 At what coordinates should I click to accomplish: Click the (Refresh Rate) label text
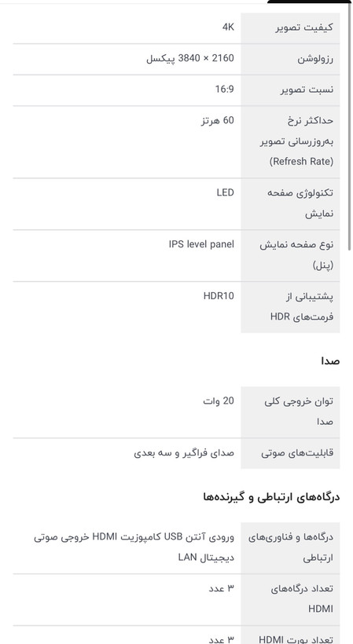coord(301,162)
